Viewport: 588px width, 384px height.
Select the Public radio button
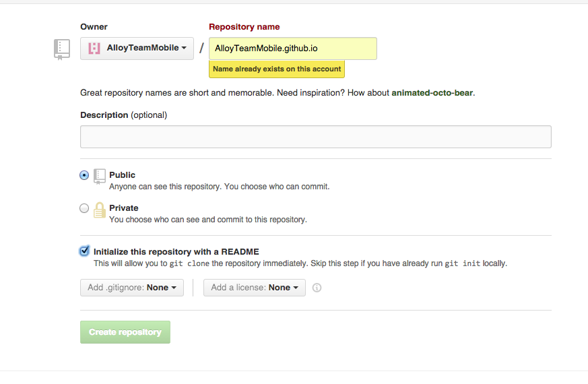pos(84,175)
